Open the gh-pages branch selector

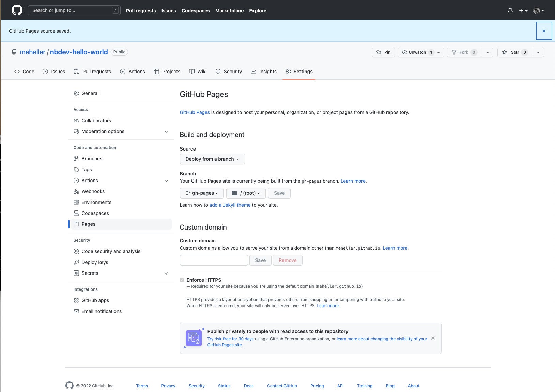(x=202, y=193)
